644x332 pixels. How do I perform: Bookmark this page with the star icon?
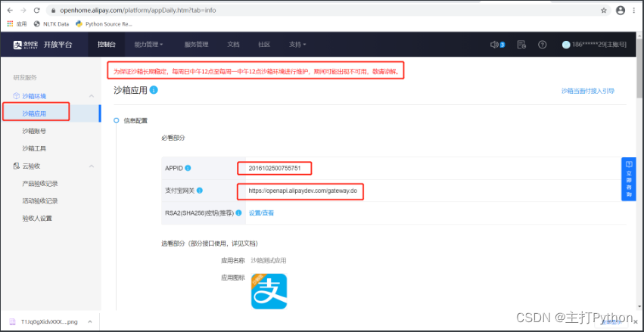pos(604,11)
